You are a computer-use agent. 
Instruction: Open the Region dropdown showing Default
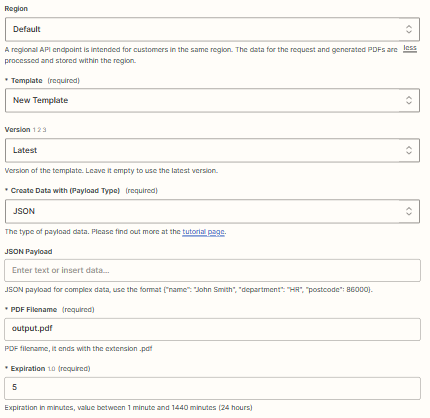coord(212,29)
